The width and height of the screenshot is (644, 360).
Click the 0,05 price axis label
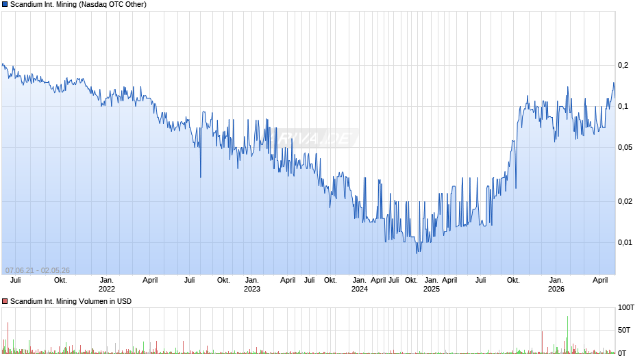tap(625, 147)
